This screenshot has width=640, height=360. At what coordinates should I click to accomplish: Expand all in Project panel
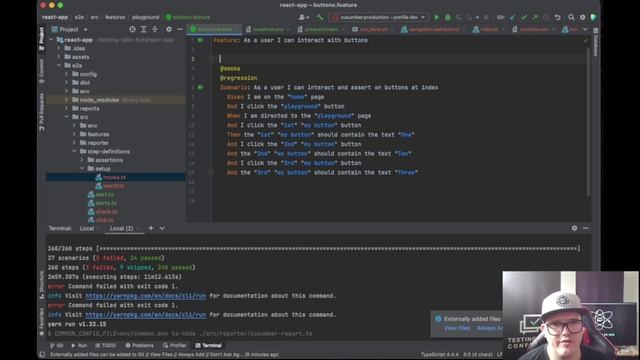coord(143,29)
